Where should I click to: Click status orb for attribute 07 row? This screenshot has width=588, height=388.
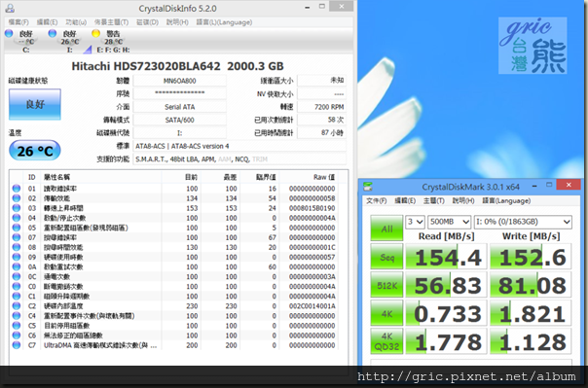tap(17, 237)
